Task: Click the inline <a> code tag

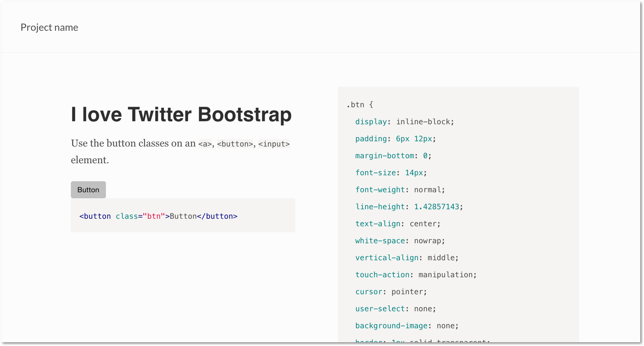Action: click(x=205, y=144)
